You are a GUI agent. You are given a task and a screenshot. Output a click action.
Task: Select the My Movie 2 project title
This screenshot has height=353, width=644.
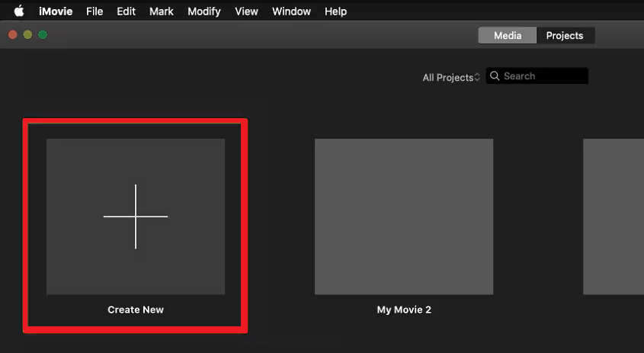(404, 310)
